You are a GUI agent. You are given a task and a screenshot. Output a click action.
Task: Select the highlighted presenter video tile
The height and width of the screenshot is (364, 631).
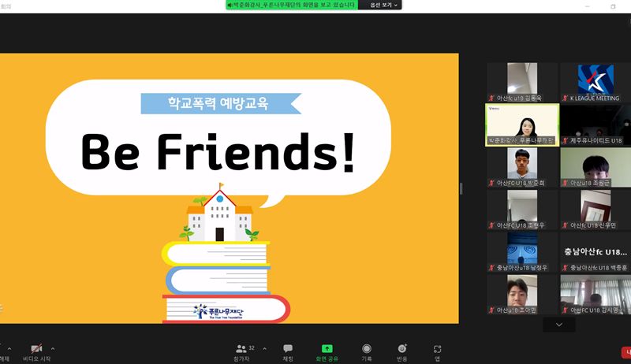pos(522,124)
